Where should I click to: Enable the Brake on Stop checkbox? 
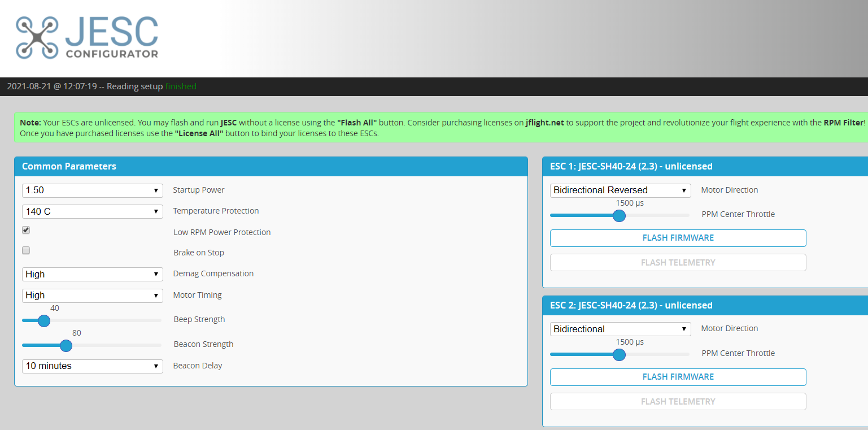point(26,251)
